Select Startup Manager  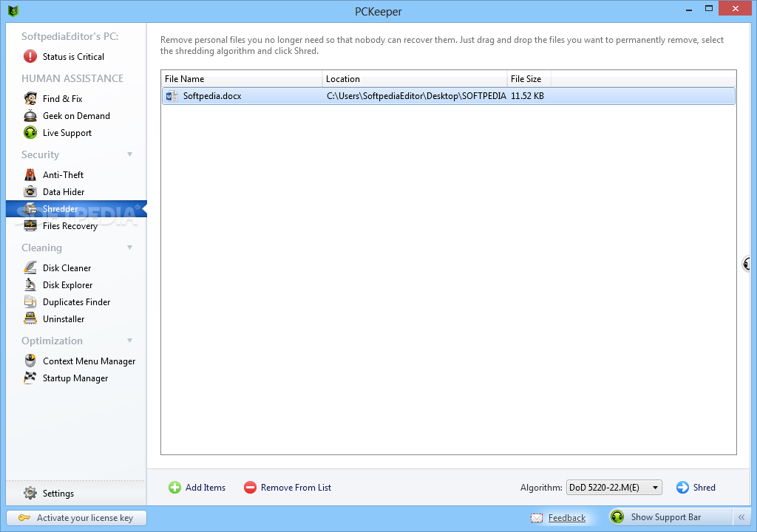(75, 378)
